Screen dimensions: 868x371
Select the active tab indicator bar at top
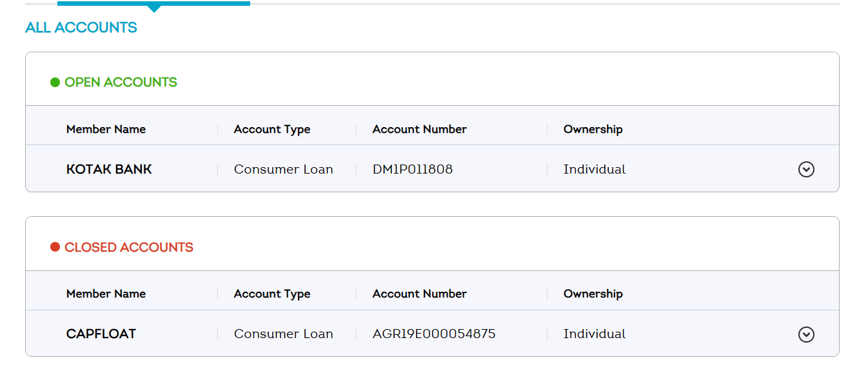click(x=153, y=4)
